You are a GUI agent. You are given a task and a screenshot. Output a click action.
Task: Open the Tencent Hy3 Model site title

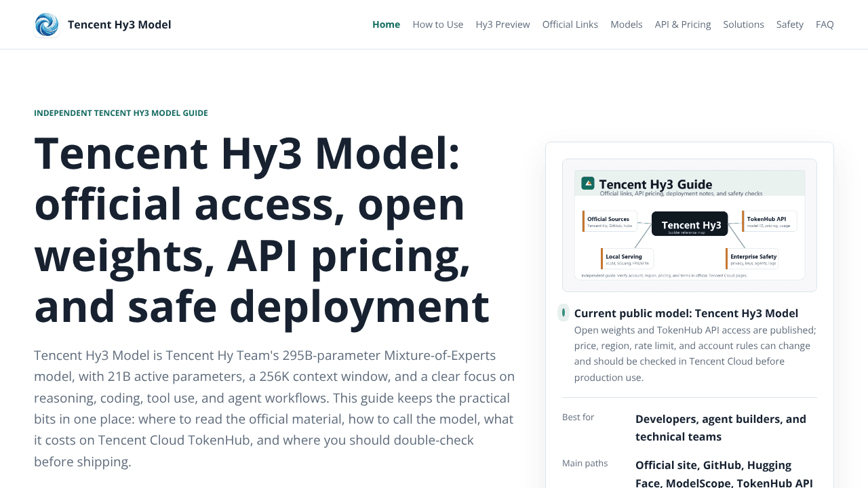pyautogui.click(x=119, y=24)
